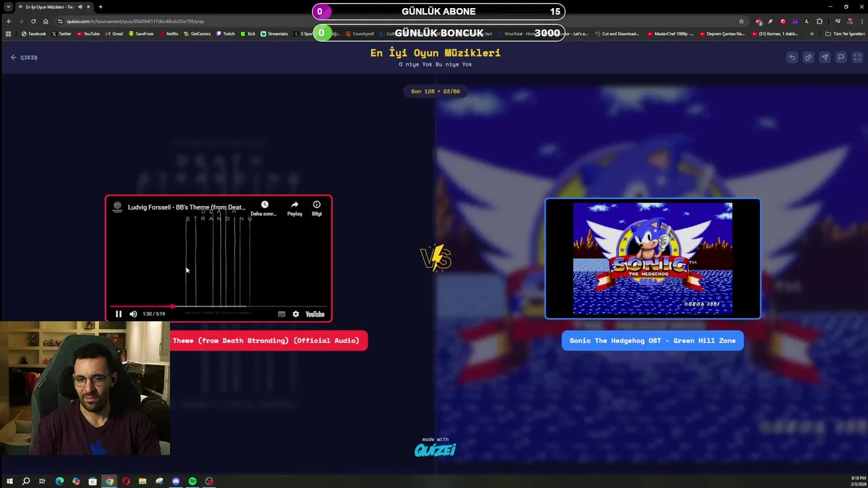Open Spotify from the taskbar
Viewport: 868px width, 488px height.
[193, 481]
